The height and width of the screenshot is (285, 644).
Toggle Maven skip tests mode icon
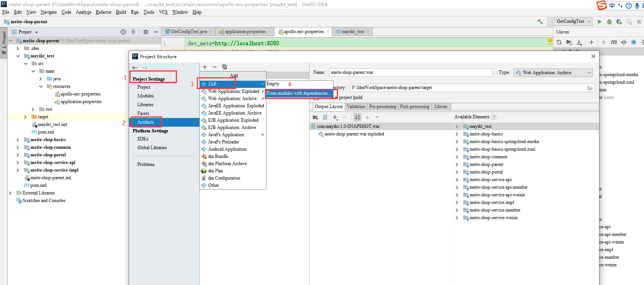click(x=624, y=42)
